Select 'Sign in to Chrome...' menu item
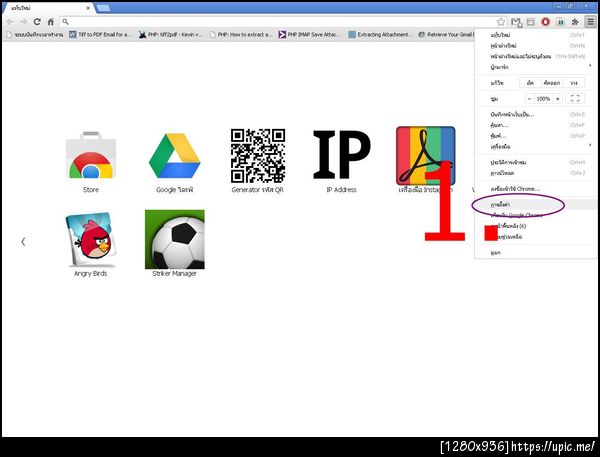 coord(536,189)
